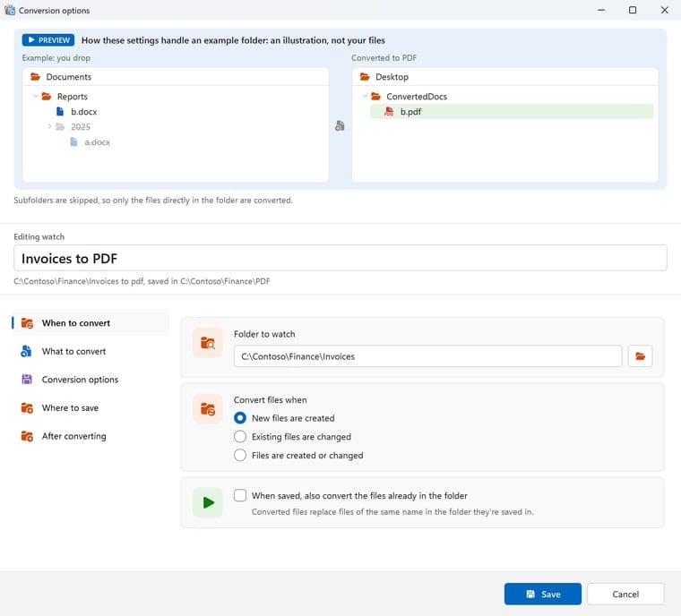Click the Desktop folder icon

[365, 77]
